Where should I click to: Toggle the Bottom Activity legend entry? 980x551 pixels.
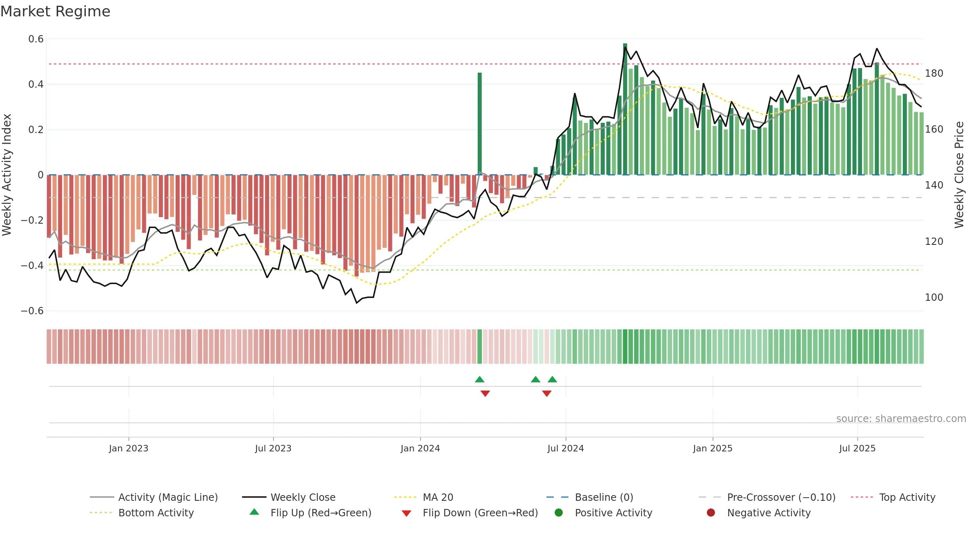click(x=142, y=513)
